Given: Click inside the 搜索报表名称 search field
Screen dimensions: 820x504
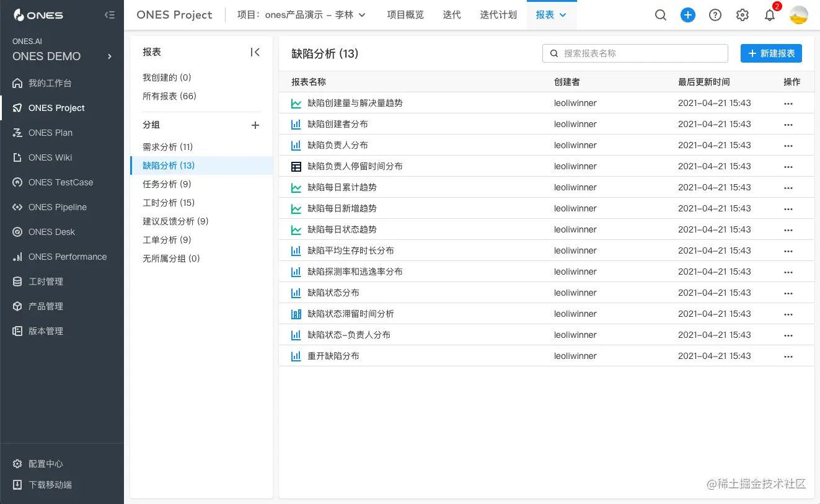Looking at the screenshot, I should tap(635, 53).
